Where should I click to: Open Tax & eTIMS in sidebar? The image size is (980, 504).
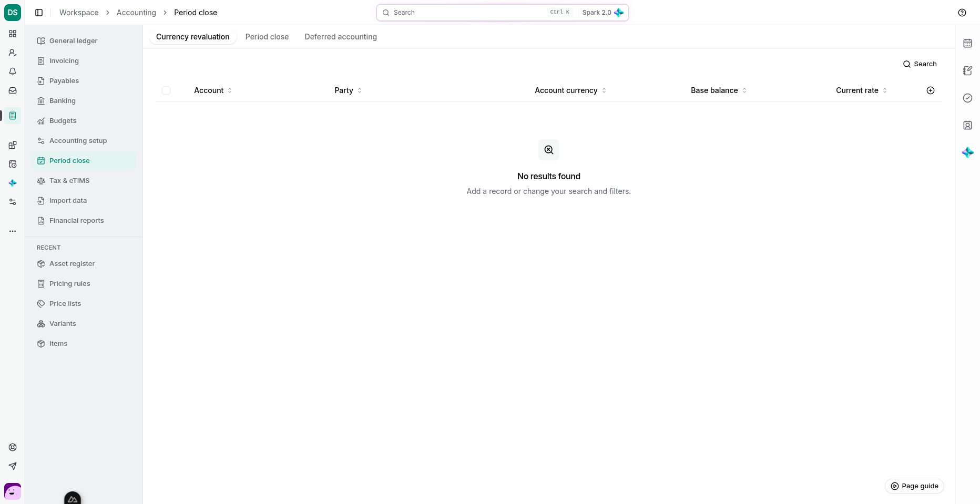point(84,181)
